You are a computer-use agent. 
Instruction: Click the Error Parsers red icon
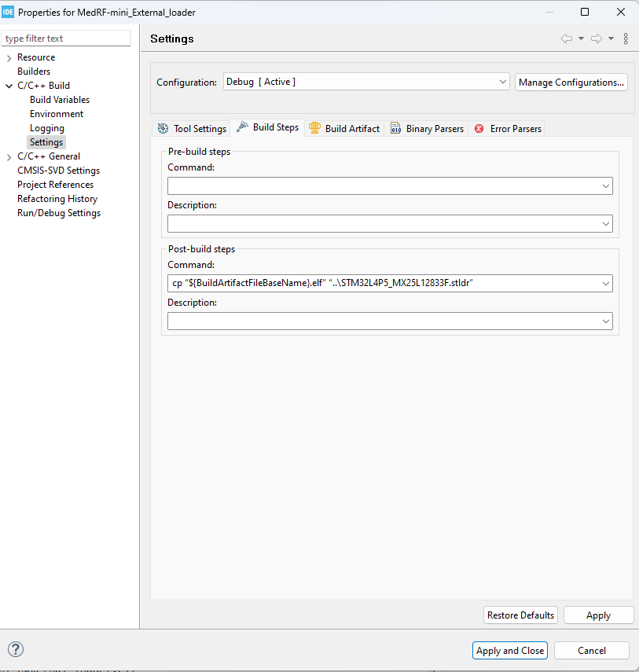pos(479,129)
